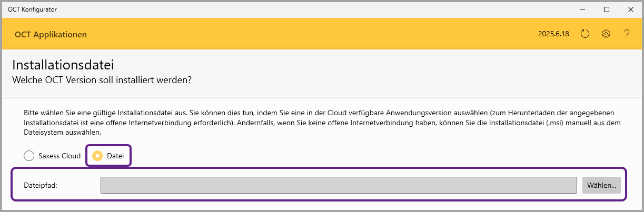Click the Dateipfad text input field
The image size is (644, 212).
coord(339,185)
